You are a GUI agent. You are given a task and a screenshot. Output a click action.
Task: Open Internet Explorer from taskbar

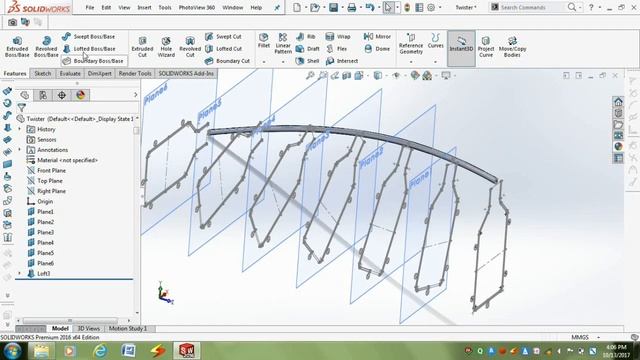pyautogui.click(x=100, y=351)
